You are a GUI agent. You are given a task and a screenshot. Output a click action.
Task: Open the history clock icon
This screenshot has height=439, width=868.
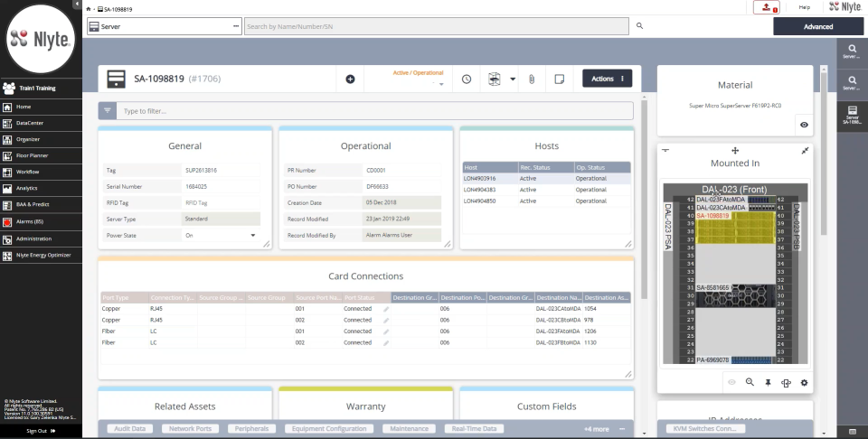(467, 79)
